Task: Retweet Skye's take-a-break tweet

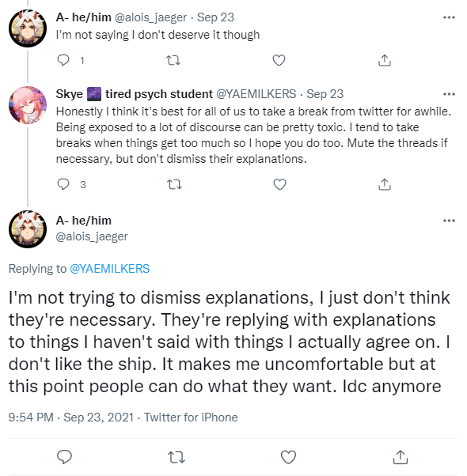Action: tap(175, 184)
